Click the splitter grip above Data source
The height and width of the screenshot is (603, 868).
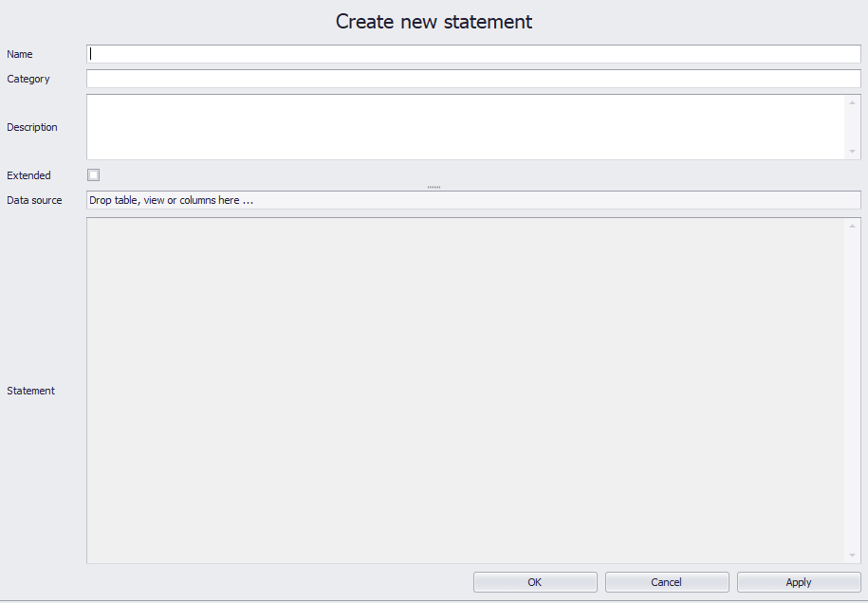pyautogui.click(x=434, y=187)
